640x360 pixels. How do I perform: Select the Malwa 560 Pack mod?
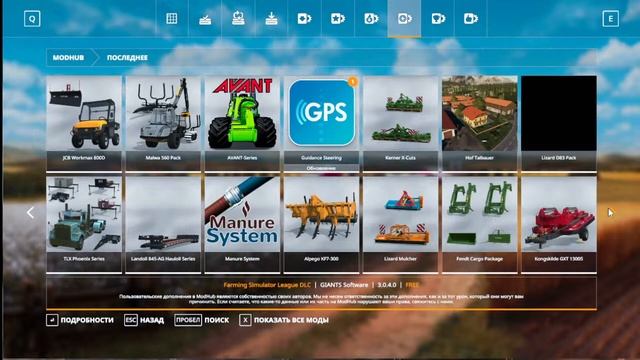pyautogui.click(x=163, y=123)
